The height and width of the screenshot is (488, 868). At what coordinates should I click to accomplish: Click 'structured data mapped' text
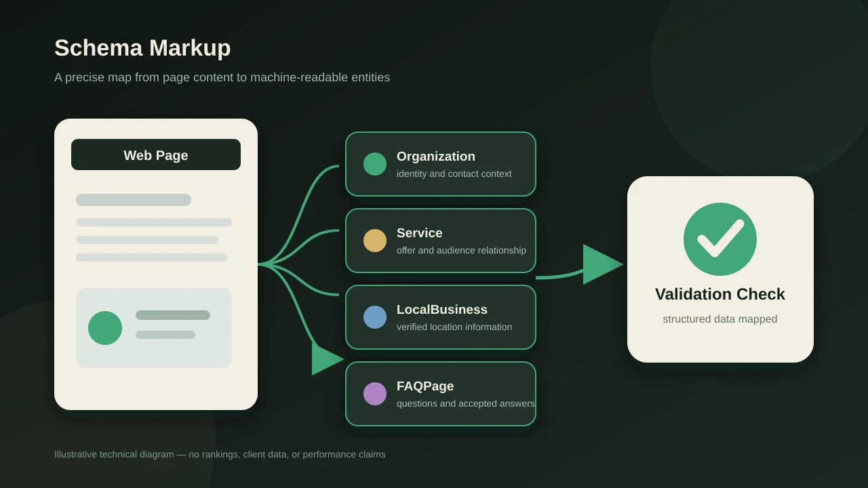click(720, 319)
